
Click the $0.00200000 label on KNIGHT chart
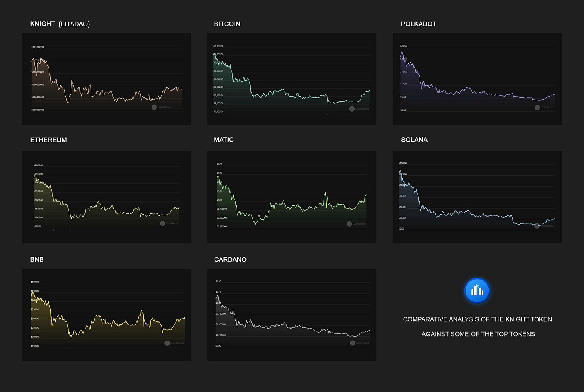click(38, 110)
